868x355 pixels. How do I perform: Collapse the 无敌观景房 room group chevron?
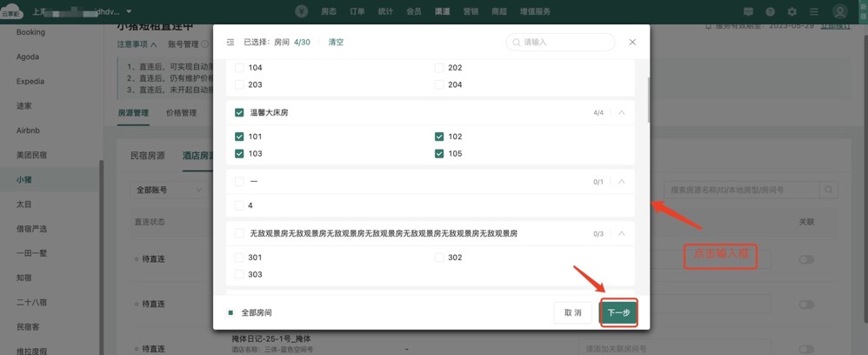click(x=621, y=233)
